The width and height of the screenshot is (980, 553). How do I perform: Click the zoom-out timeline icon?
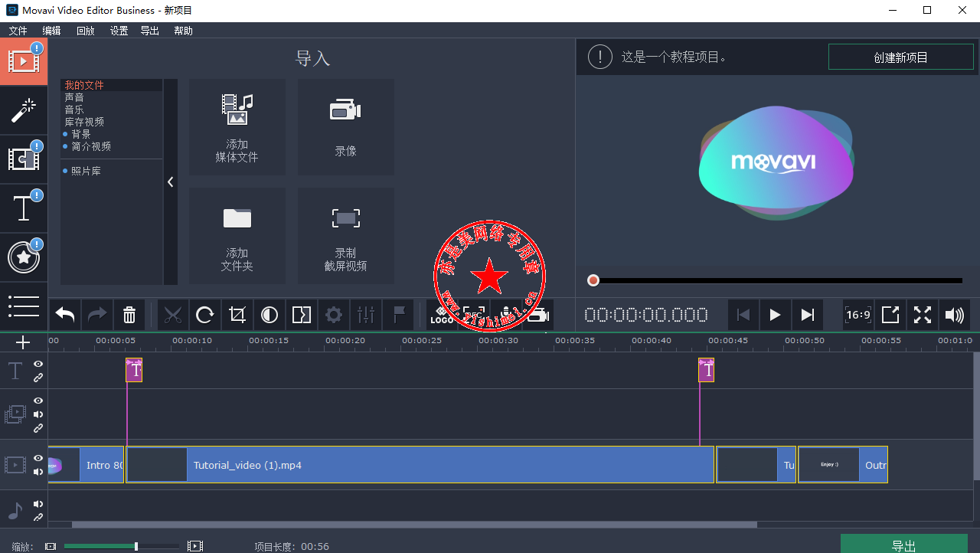(51, 546)
